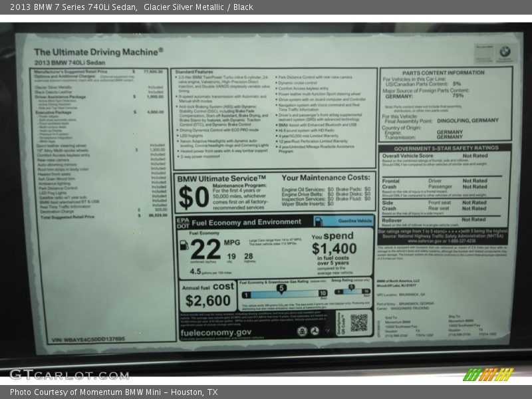Click the 'Maintenance Program:' label
This screenshot has height=399, width=532.
point(239,186)
